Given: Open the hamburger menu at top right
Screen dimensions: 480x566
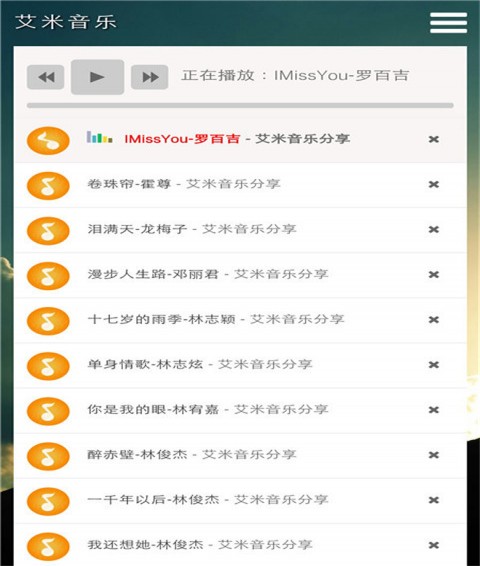Looking at the screenshot, I should 448,22.
